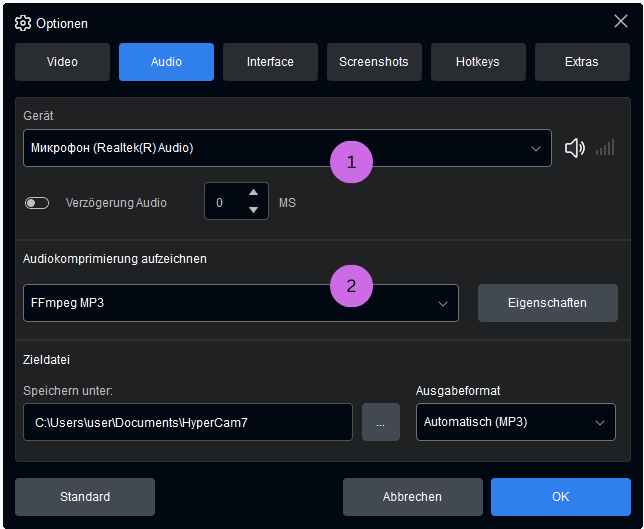The width and height of the screenshot is (644, 529).
Task: Click the Speichern unter path field
Action: (x=187, y=422)
